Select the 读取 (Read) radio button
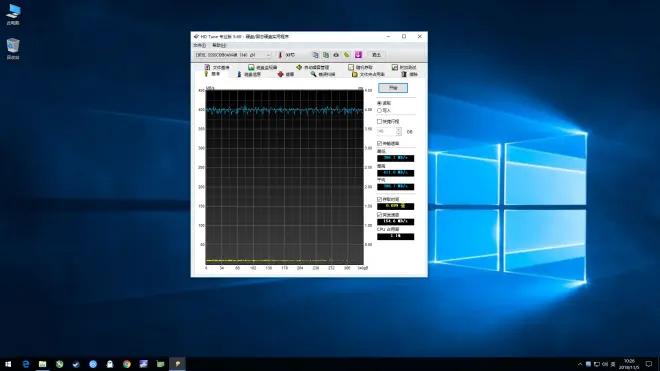Image resolution: width=660 pixels, height=371 pixels. pyautogui.click(x=380, y=103)
